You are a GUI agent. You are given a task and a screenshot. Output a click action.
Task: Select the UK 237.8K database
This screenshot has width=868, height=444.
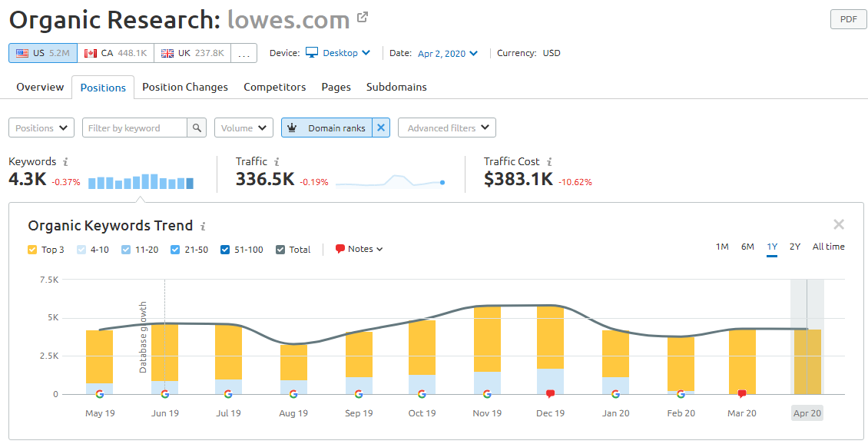click(193, 53)
